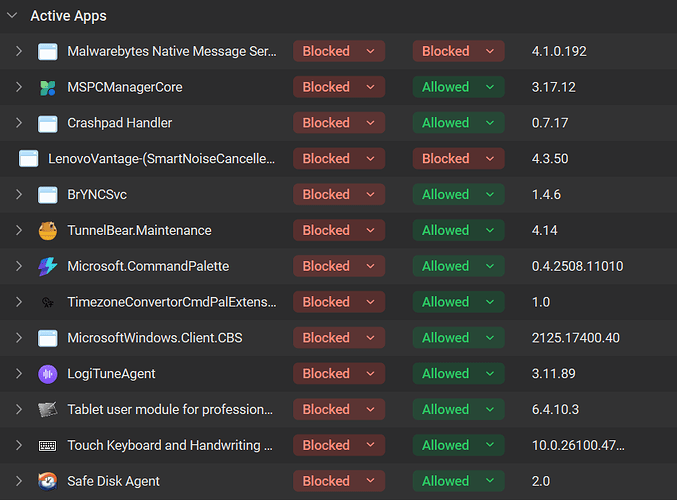Select the MicrosoftWindows.Client.CBS app name
677x500 pixels.
click(154, 338)
